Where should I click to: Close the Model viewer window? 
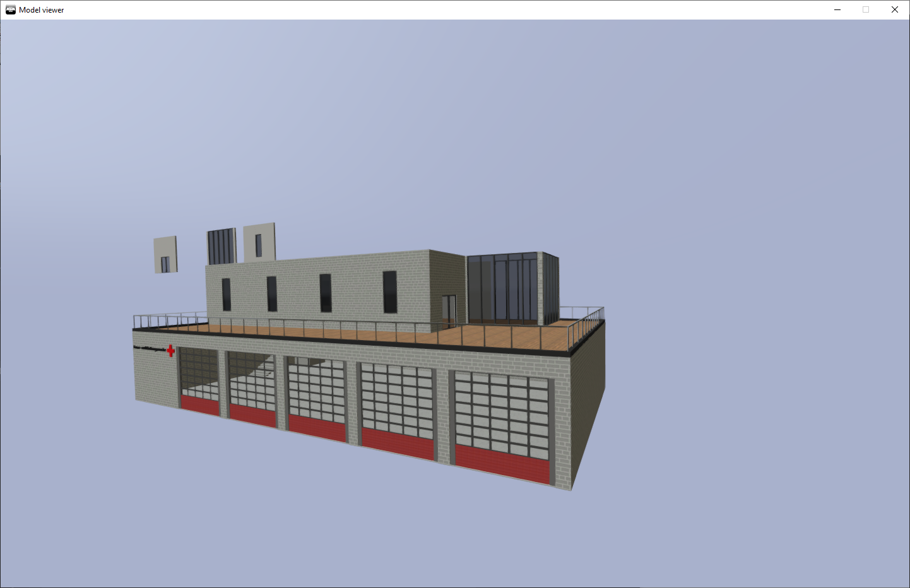point(894,10)
